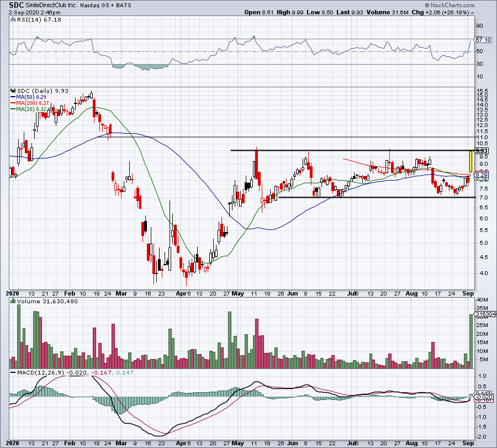497x448 pixels.
Task: Click the up triangle after the Chg percentage
Action: coord(472,13)
